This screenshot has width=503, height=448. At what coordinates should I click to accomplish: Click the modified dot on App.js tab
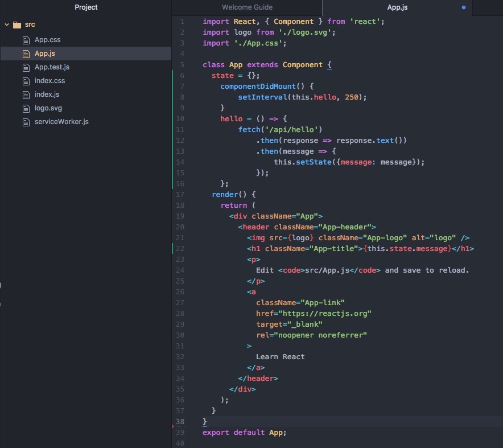click(464, 7)
